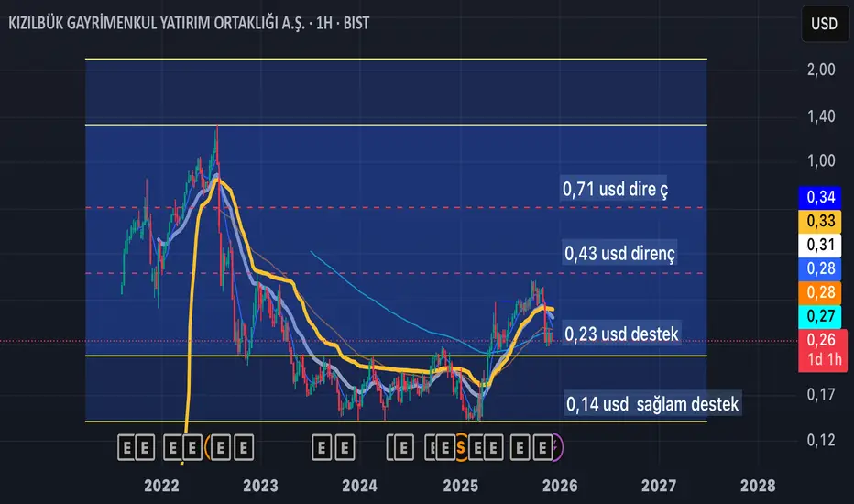The image size is (854, 504).
Task: Click the 1d 1h countdown label
Action: point(824,359)
